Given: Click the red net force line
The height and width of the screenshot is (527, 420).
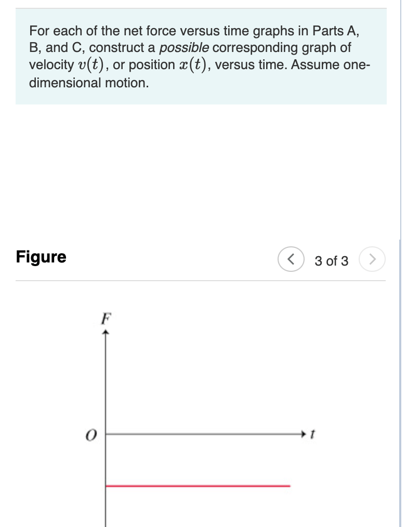Looking at the screenshot, I should (x=198, y=485).
